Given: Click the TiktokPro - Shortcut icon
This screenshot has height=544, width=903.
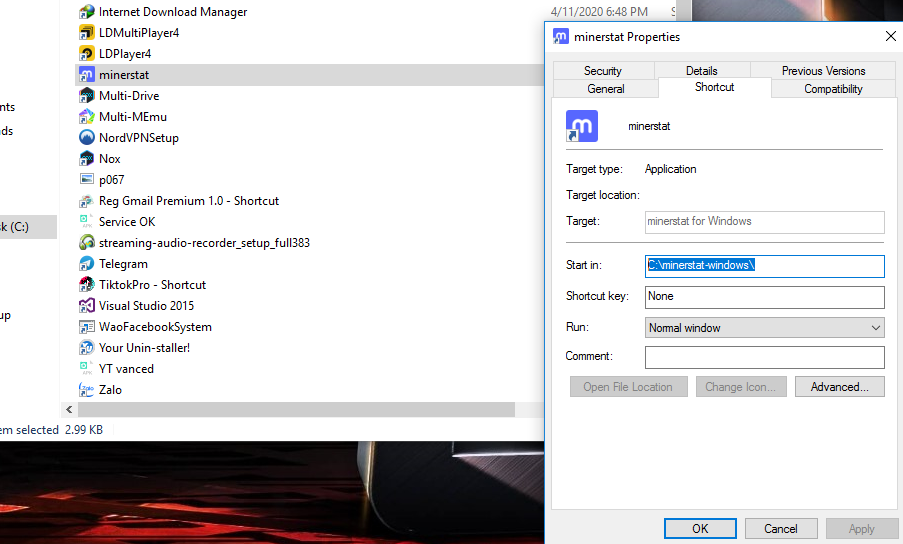Looking at the screenshot, I should click(x=87, y=285).
